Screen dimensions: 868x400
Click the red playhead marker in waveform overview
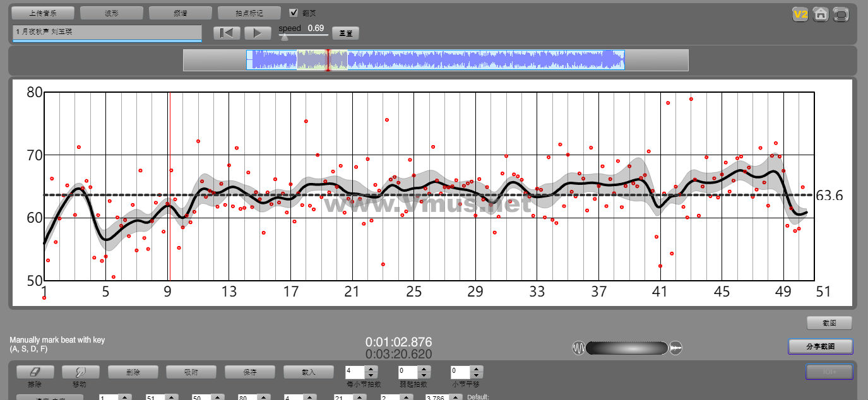pyautogui.click(x=328, y=60)
